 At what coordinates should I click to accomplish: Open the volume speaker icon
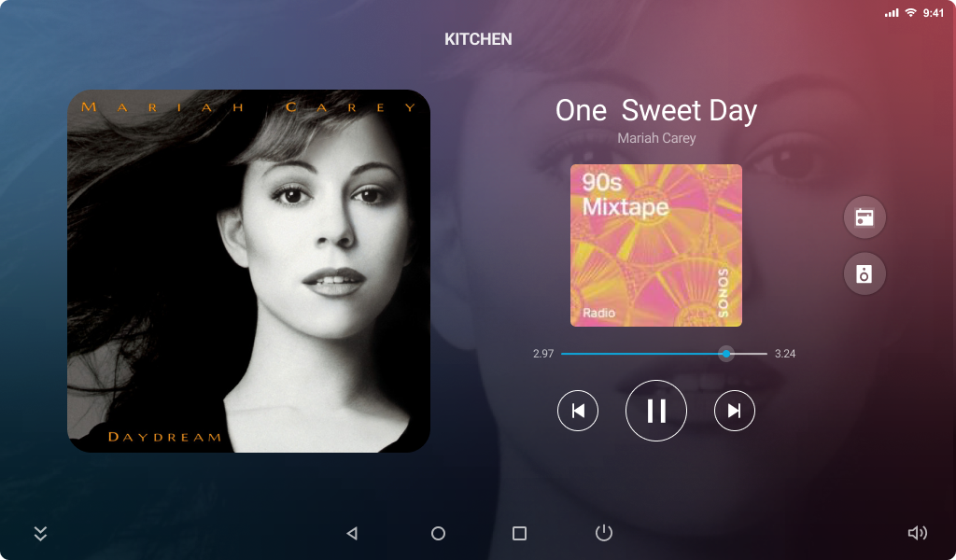(x=917, y=533)
